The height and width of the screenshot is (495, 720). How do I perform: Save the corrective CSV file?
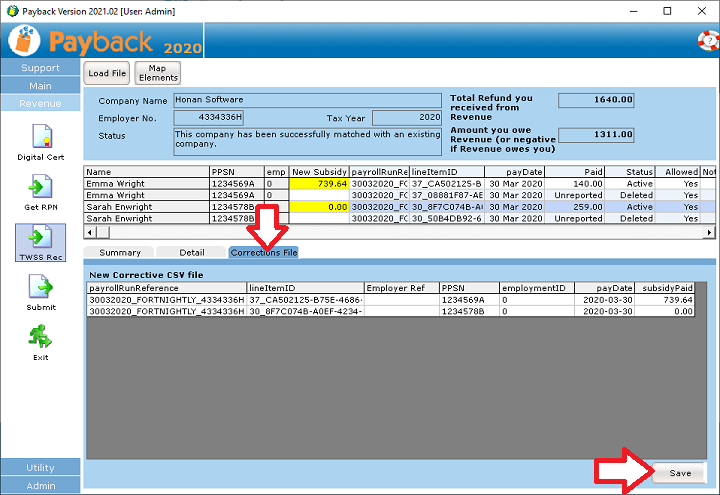[x=680, y=473]
